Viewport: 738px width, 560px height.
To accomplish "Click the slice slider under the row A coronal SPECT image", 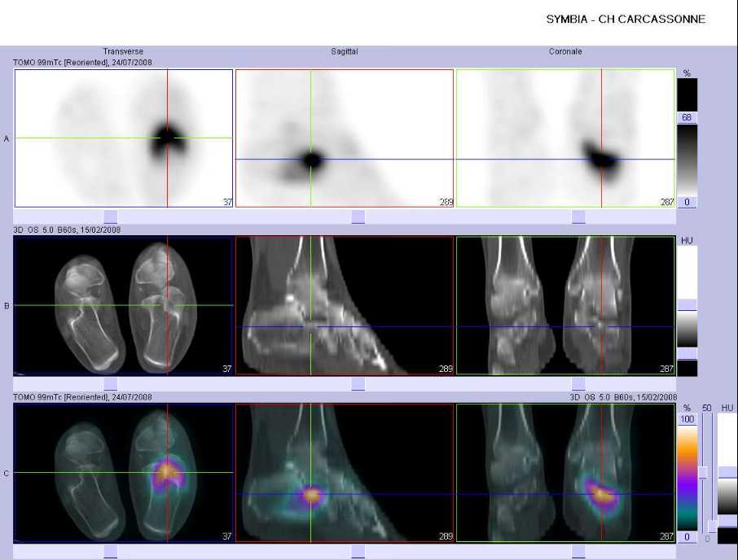I will (x=578, y=217).
